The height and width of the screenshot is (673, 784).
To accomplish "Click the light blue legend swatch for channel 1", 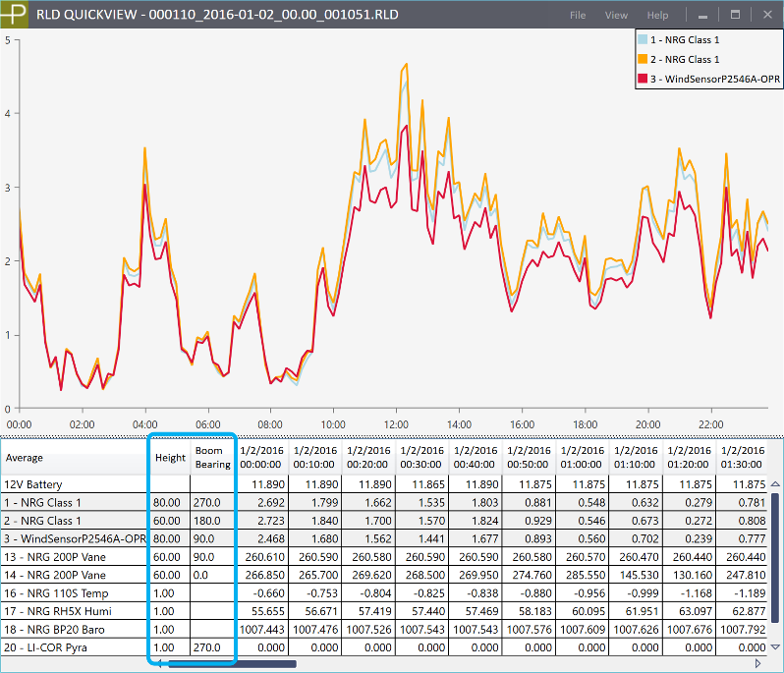I will (643, 40).
